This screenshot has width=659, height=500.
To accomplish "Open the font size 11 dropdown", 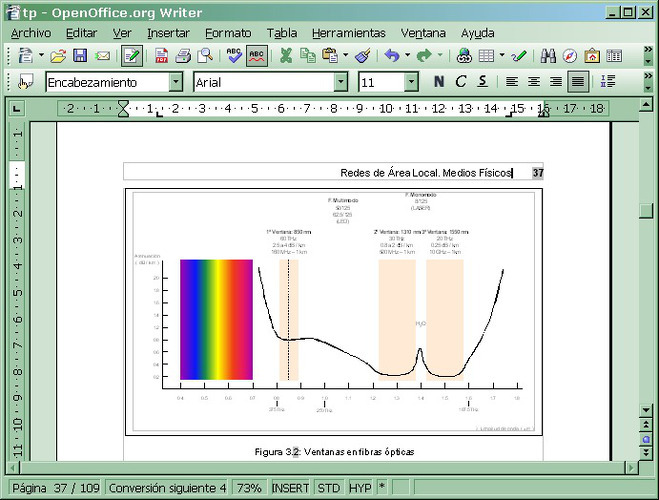I will (x=411, y=82).
